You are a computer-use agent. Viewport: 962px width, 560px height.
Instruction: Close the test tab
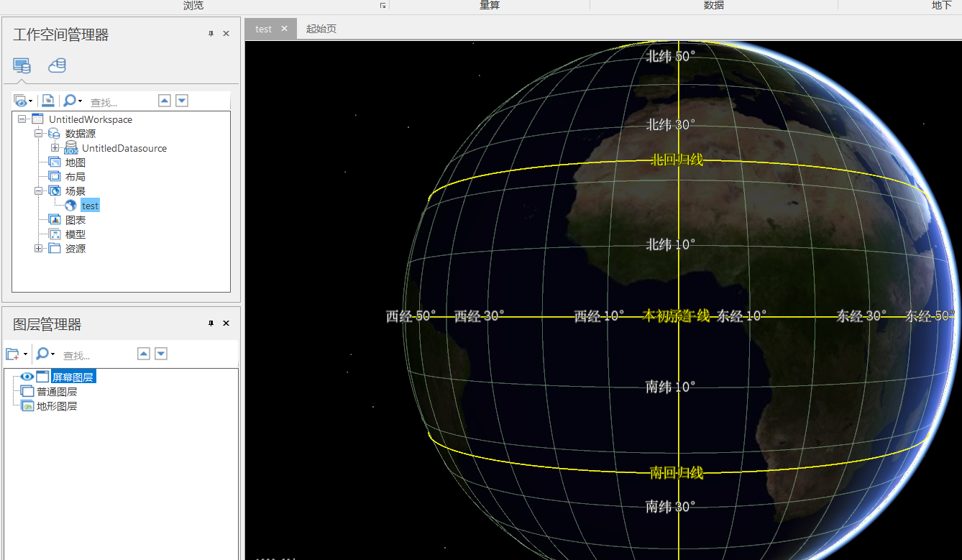click(x=284, y=29)
